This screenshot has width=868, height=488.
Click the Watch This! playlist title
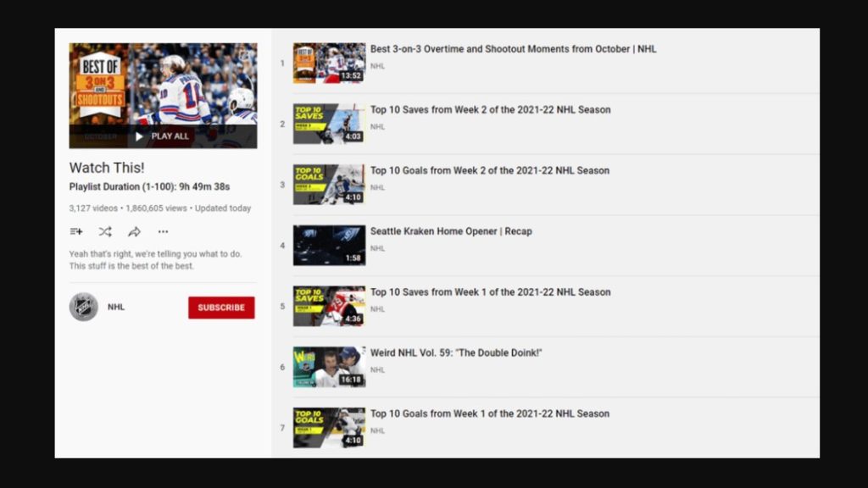(x=107, y=168)
